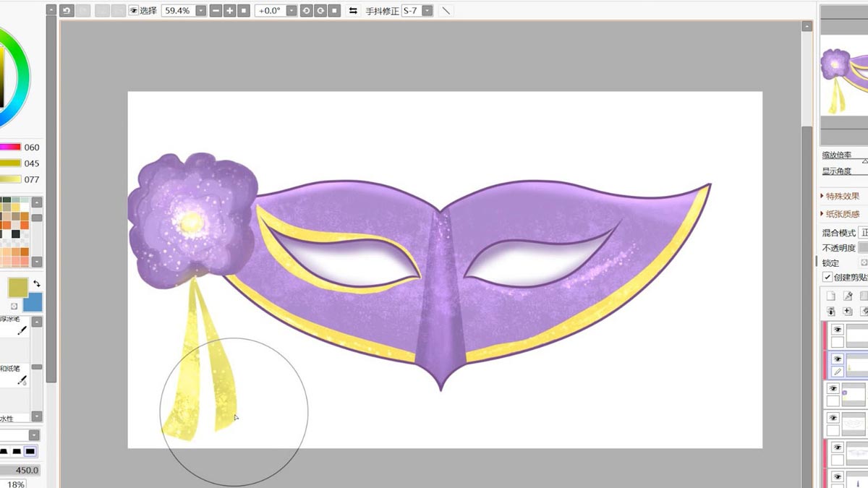Create a new linework (pen) layer
The width and height of the screenshot is (868, 488).
(848, 296)
